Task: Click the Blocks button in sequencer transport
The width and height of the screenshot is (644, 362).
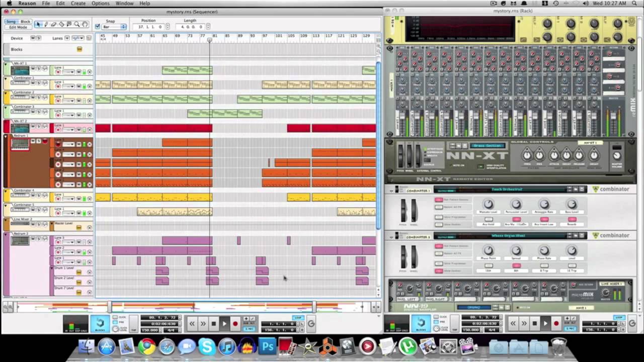Action: pyautogui.click(x=100, y=324)
